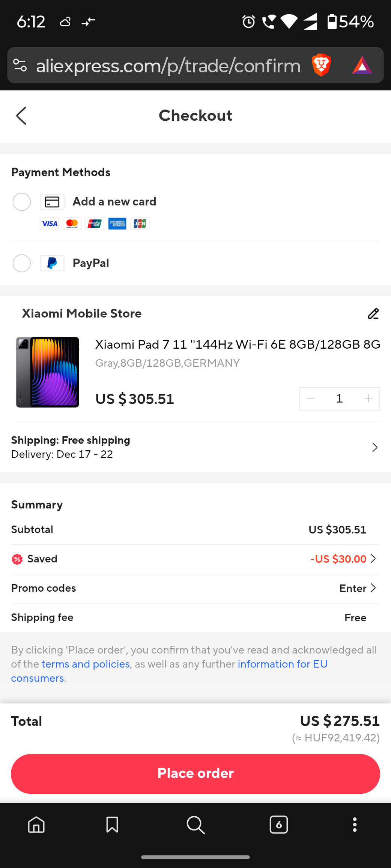The height and width of the screenshot is (868, 391).
Task: Open the tab switcher showing 6 tabs
Action: (x=279, y=825)
